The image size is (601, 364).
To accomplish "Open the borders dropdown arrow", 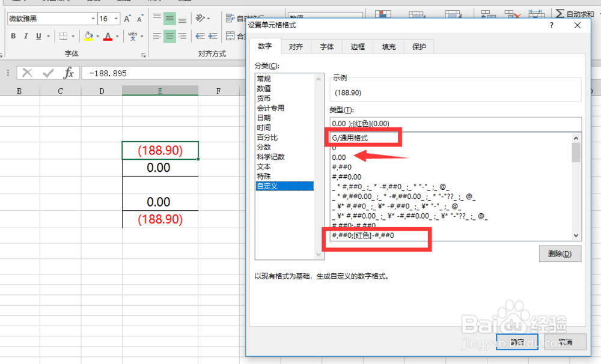I will (x=73, y=37).
